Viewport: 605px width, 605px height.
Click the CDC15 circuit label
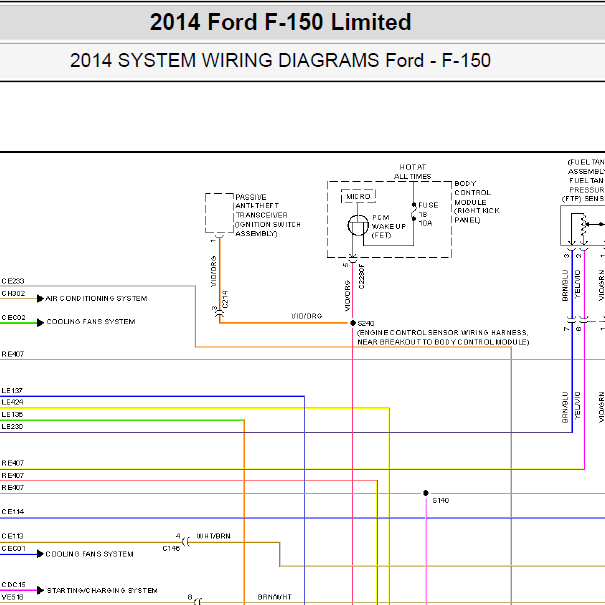pyautogui.click(x=13, y=585)
